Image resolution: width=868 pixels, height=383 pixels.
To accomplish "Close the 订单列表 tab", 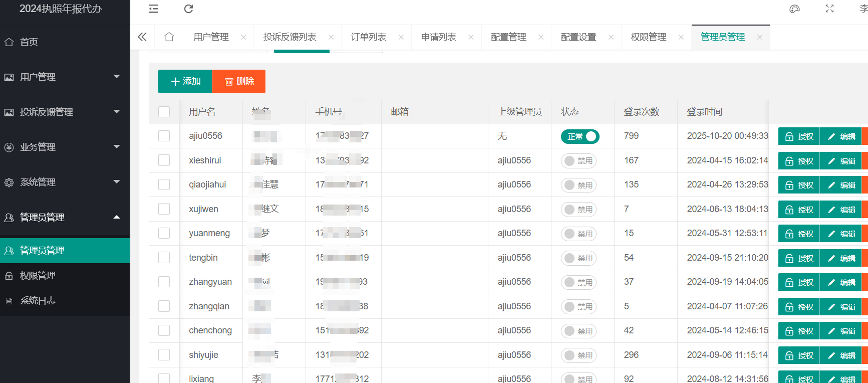I will point(401,38).
